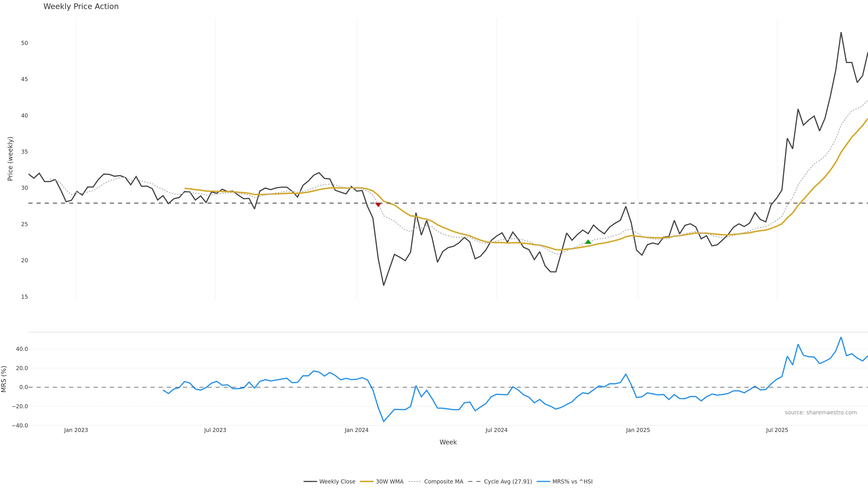The width and height of the screenshot is (868, 488).
Task: Click the dashed Cycle Avg legend swatch
Action: 474,482
